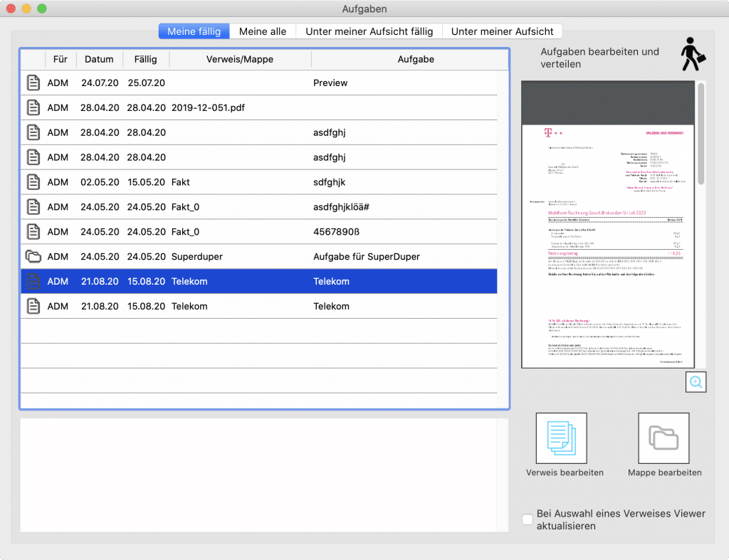Open the 'Meine alle' tab
Image resolution: width=729 pixels, height=560 pixels.
pos(263,31)
